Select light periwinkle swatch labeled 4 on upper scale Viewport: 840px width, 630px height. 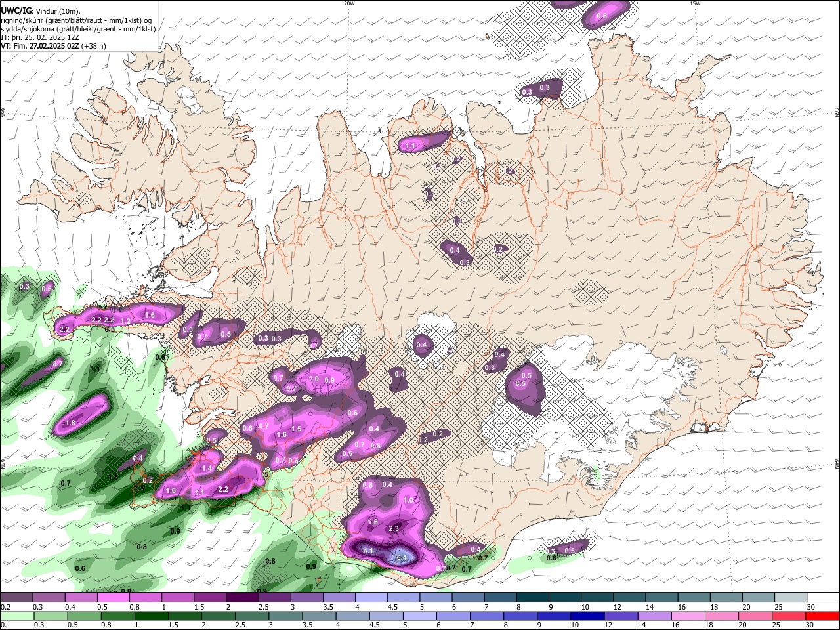point(371,597)
